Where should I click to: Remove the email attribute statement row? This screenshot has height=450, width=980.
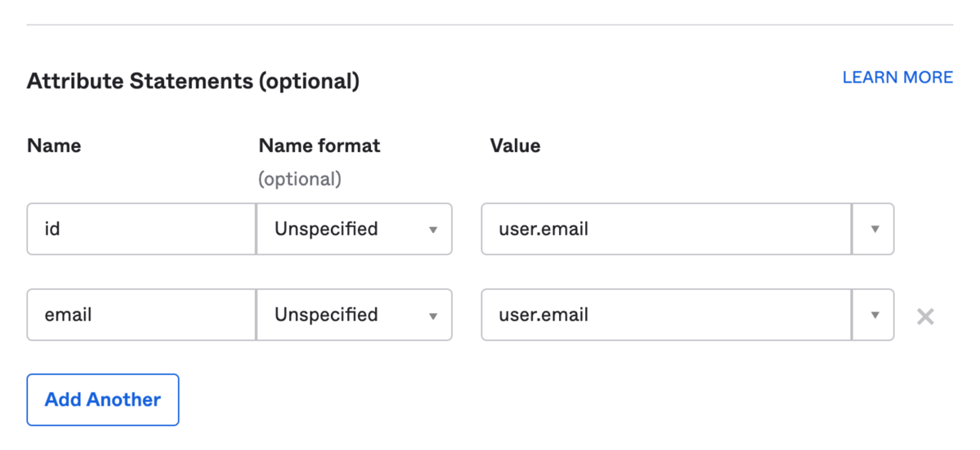point(925,317)
